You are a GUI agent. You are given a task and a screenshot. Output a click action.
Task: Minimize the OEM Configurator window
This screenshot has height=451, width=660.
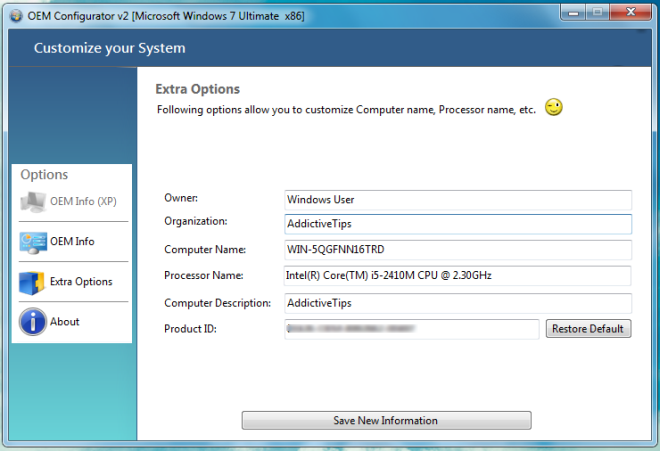tap(573, 12)
